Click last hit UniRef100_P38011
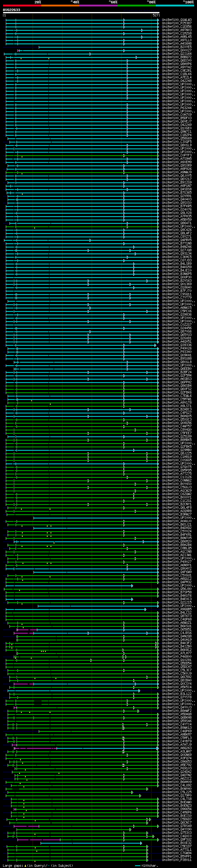 point(177,860)
